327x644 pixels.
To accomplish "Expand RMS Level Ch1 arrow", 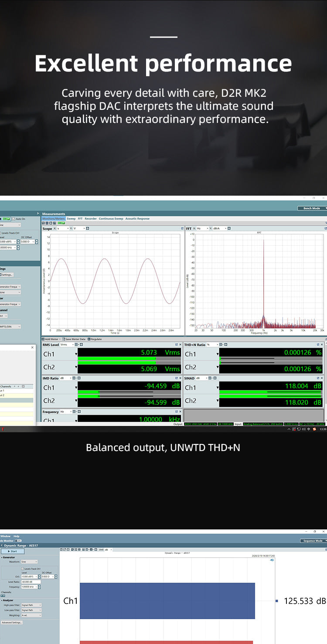I will click(x=76, y=354).
